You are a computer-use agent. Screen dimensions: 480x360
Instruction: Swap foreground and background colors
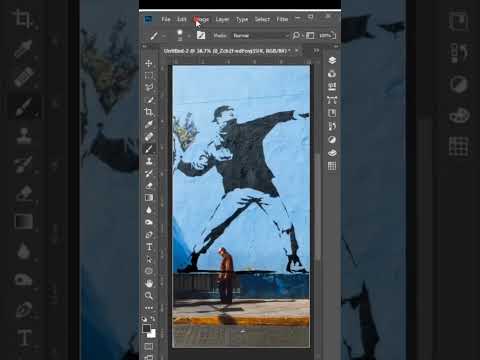(153, 319)
